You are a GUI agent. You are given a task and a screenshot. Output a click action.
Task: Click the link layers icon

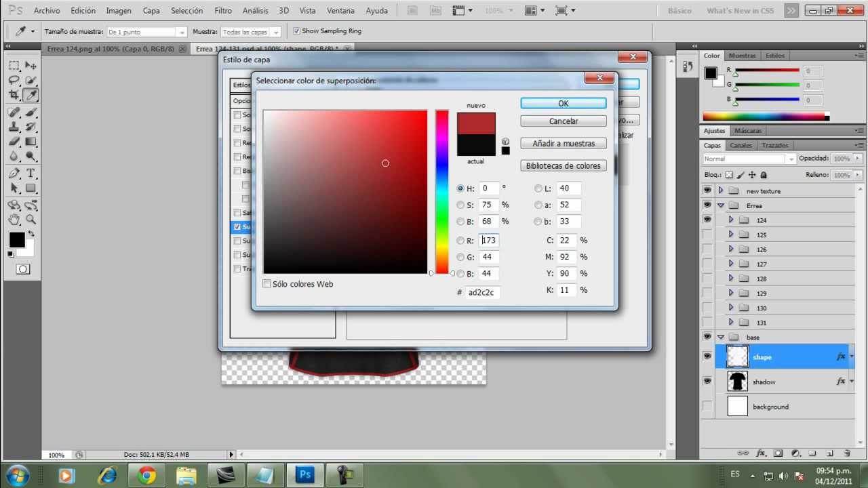pyautogui.click(x=743, y=453)
